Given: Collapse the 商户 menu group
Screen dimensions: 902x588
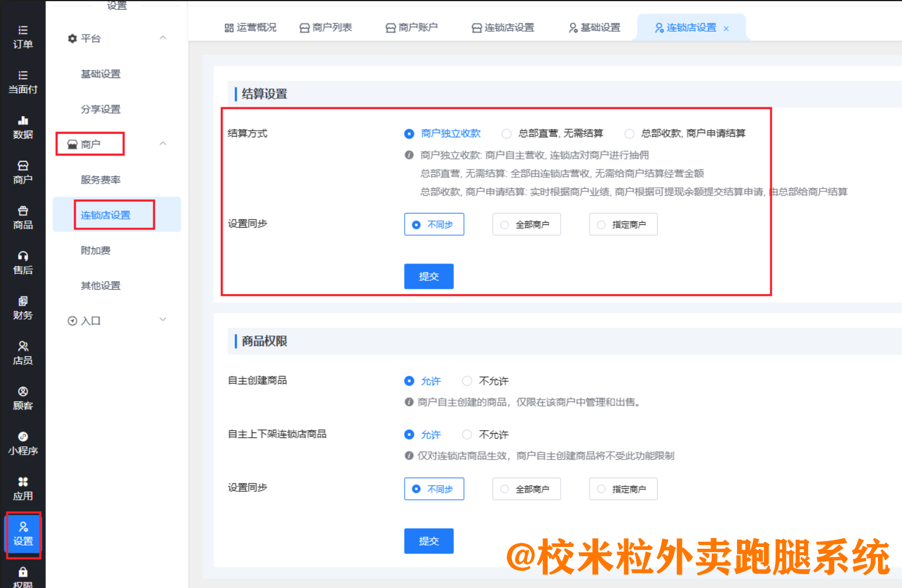Looking at the screenshot, I should (163, 144).
